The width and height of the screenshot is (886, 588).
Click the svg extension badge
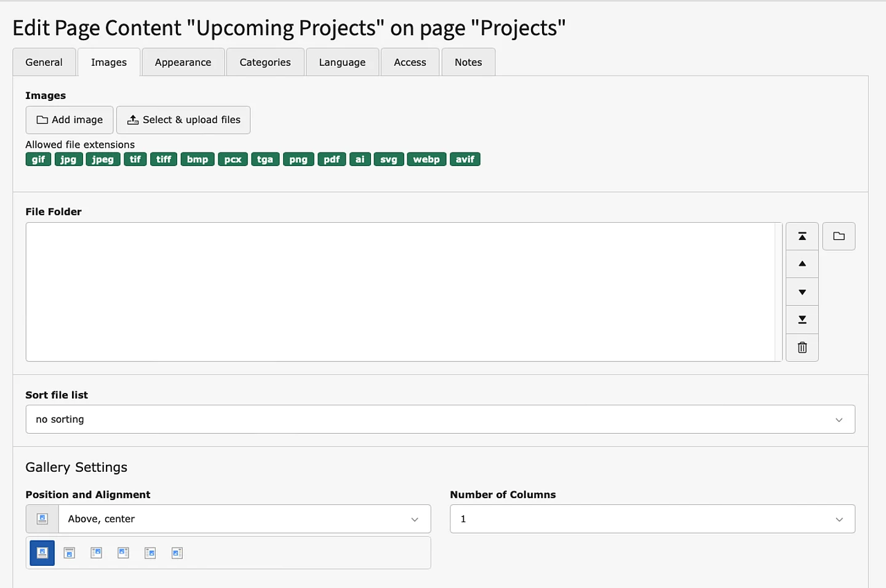coord(389,159)
